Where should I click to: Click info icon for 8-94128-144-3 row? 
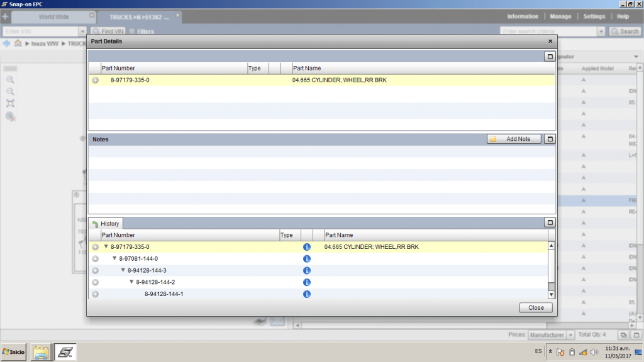306,270
